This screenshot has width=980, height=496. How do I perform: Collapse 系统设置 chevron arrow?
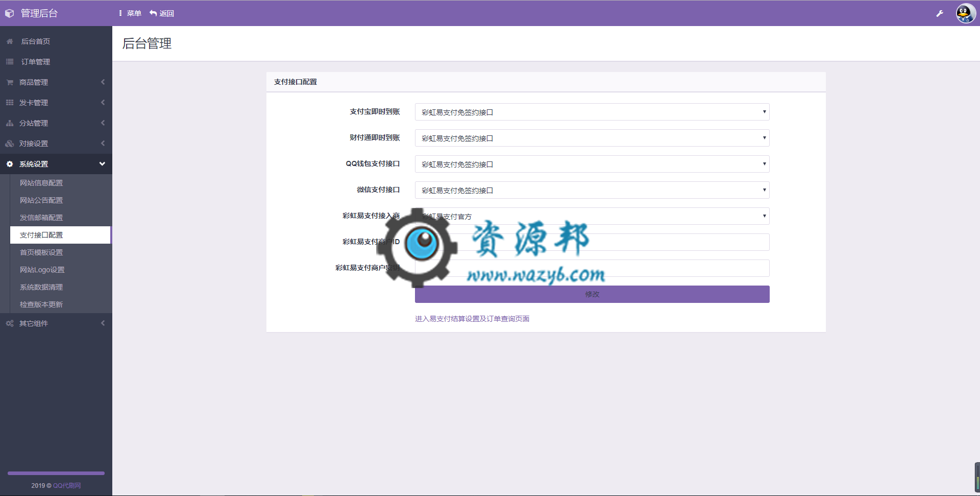click(102, 164)
